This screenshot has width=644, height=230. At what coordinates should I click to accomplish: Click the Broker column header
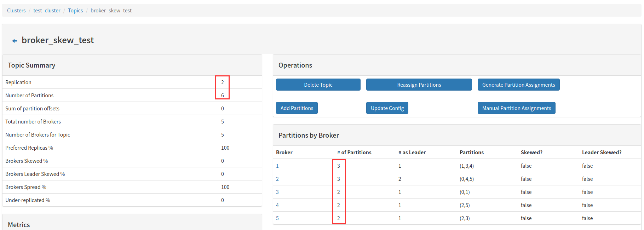point(284,152)
